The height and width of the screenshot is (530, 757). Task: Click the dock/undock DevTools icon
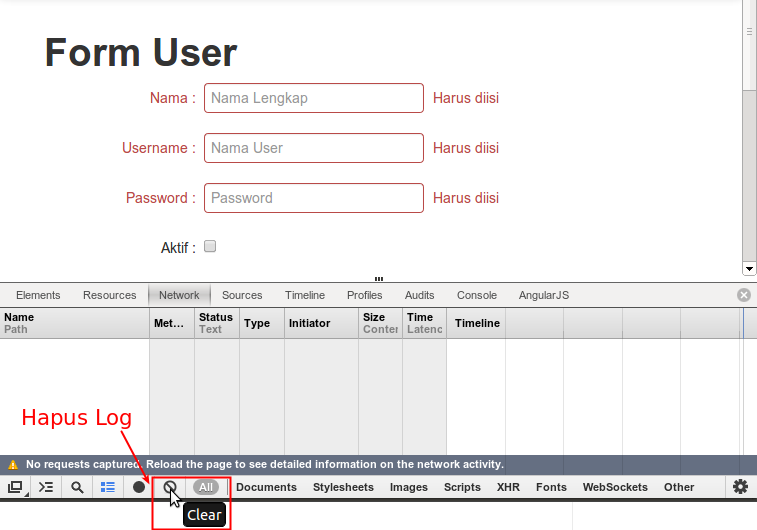point(15,487)
